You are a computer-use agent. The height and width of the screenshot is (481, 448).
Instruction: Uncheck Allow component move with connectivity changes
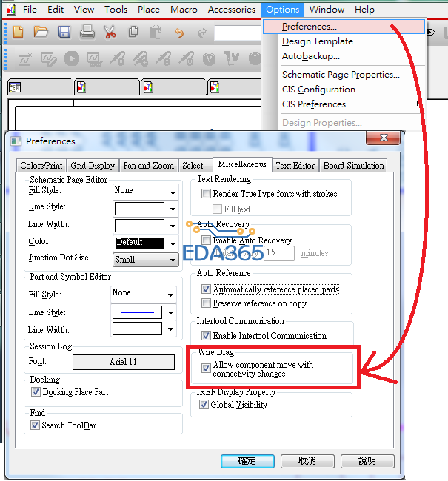(206, 368)
